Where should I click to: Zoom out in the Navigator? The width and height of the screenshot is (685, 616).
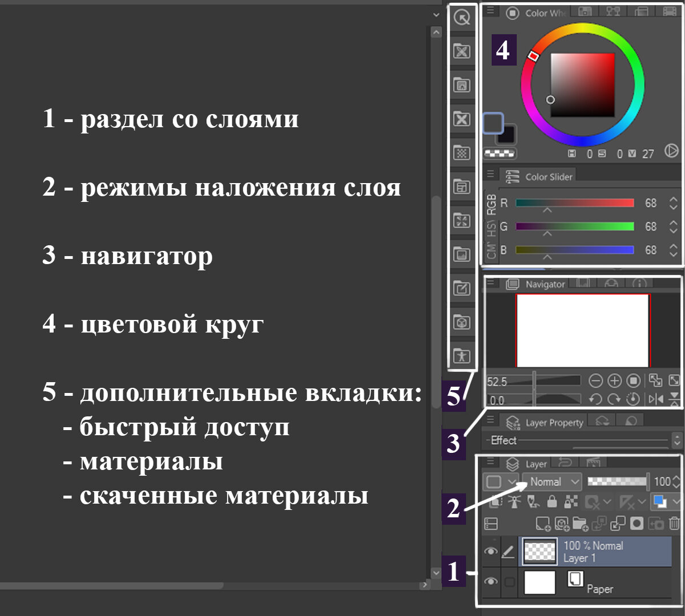tap(595, 380)
